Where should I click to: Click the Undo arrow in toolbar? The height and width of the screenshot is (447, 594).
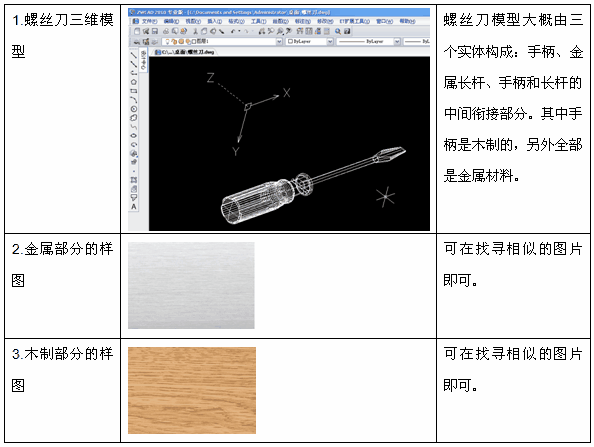(234, 31)
